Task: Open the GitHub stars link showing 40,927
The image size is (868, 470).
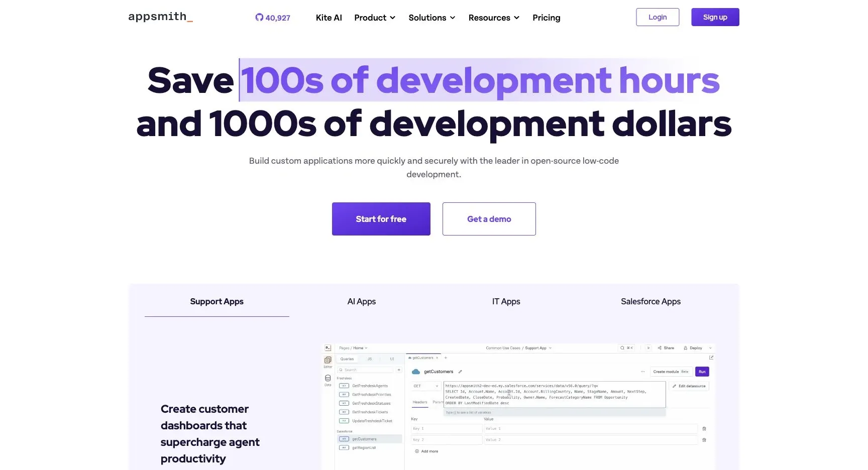Action: 273,18
